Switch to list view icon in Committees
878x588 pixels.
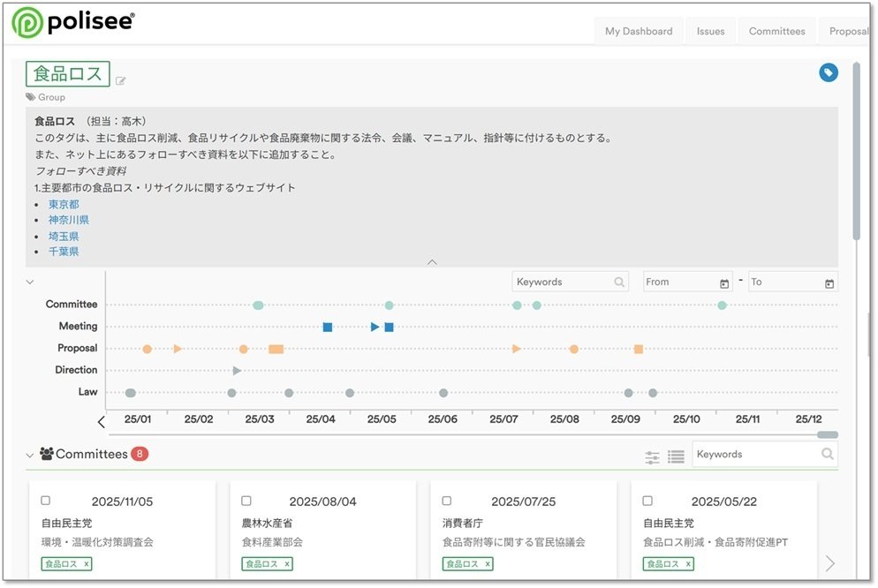click(676, 456)
